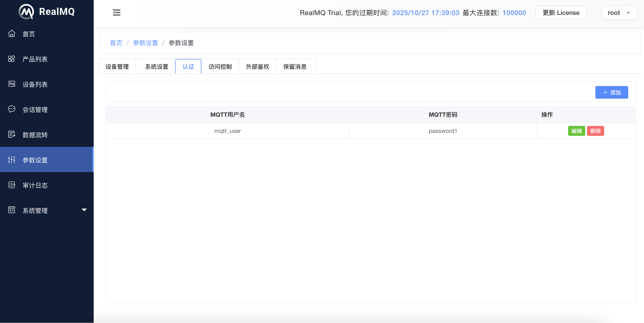Select 参数设置 in the sidebar
This screenshot has width=644, height=323.
[47, 160]
